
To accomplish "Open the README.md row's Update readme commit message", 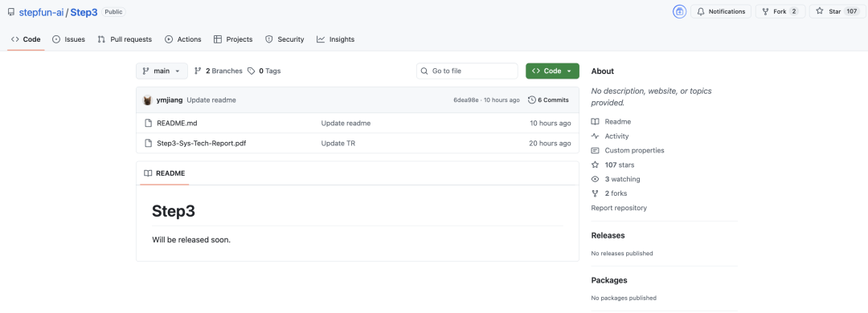I will [x=346, y=124].
